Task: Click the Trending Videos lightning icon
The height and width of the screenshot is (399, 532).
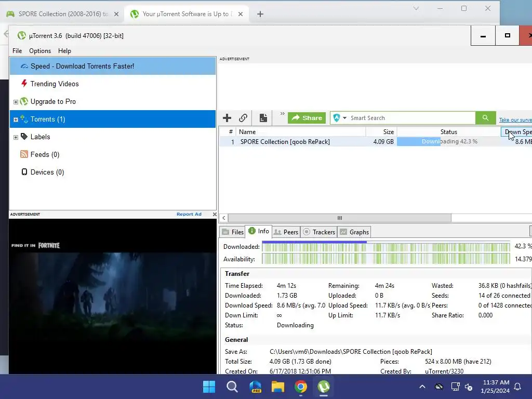Action: point(24,83)
